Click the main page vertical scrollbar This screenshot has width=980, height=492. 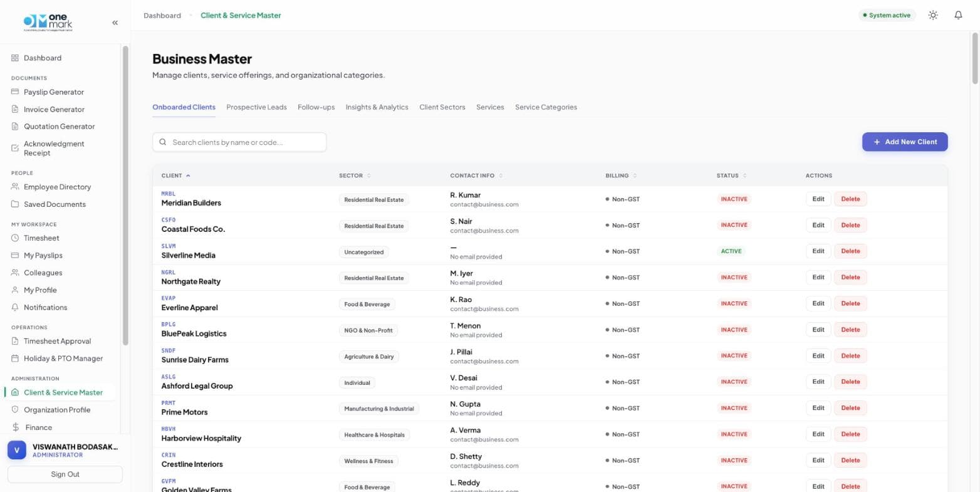pos(975,58)
